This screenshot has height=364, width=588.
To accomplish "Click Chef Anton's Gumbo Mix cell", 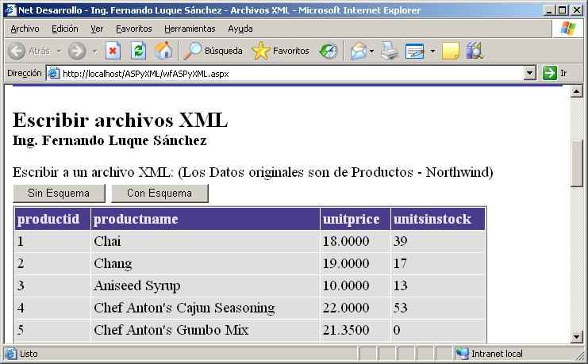I will (x=205, y=330).
